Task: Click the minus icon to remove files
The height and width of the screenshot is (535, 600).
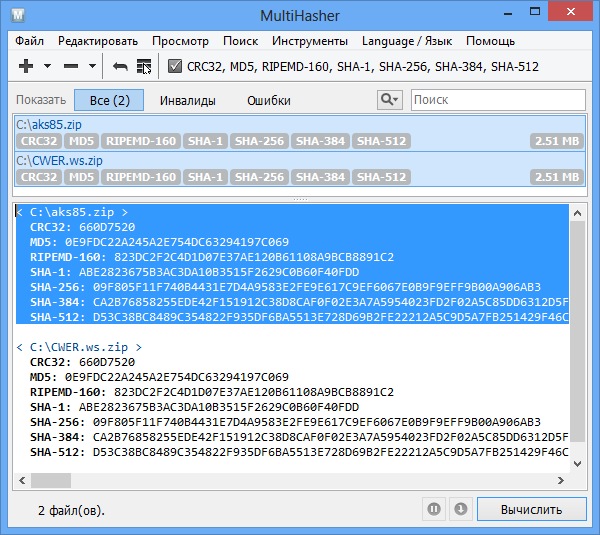Action: (x=71, y=66)
